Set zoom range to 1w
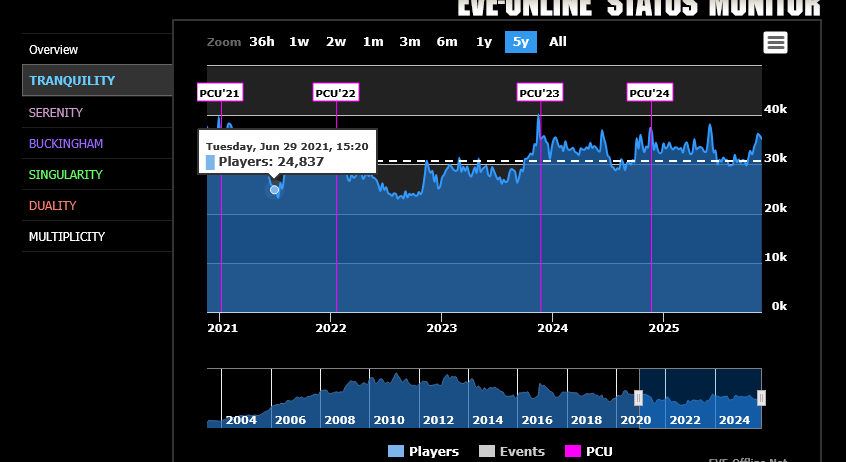This screenshot has height=462, width=846. tap(299, 42)
